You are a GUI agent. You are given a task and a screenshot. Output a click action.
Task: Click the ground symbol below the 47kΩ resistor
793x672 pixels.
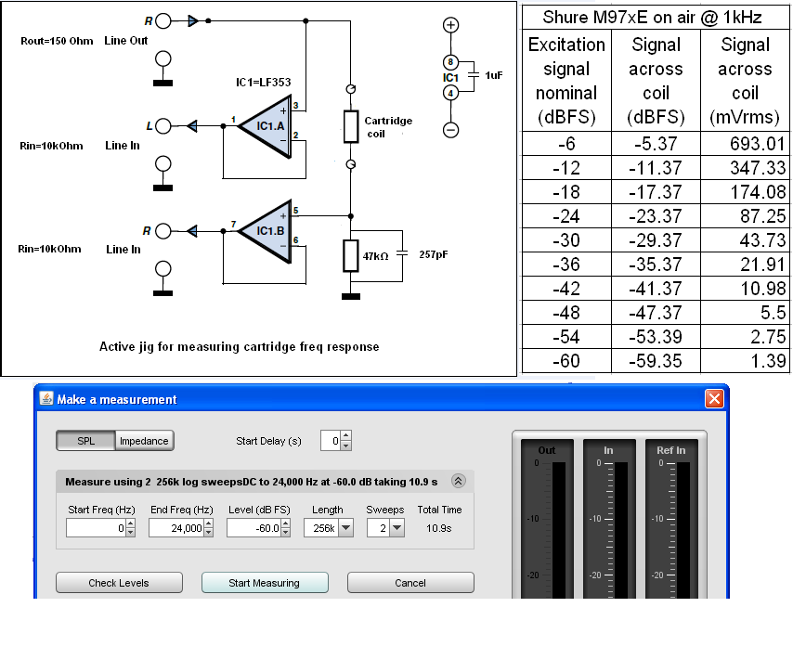click(x=351, y=297)
